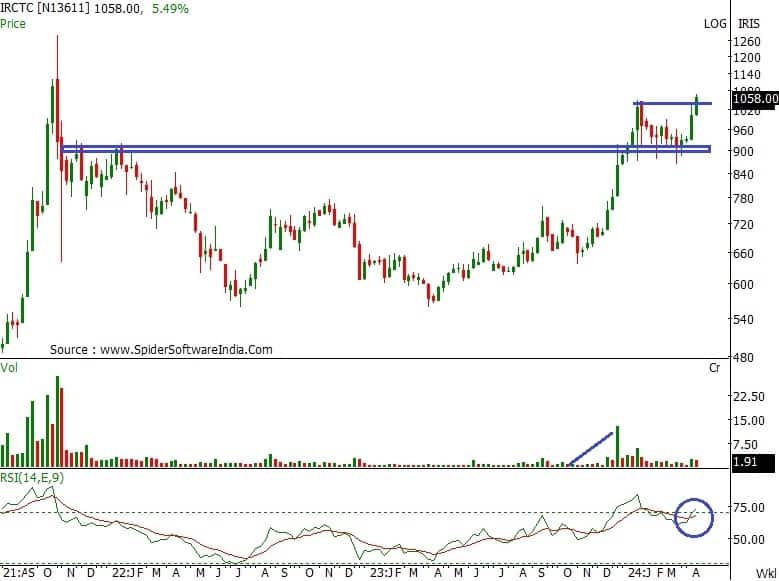Click the 75.00 RSI level label
This screenshot has width=779, height=581.
[x=749, y=508]
